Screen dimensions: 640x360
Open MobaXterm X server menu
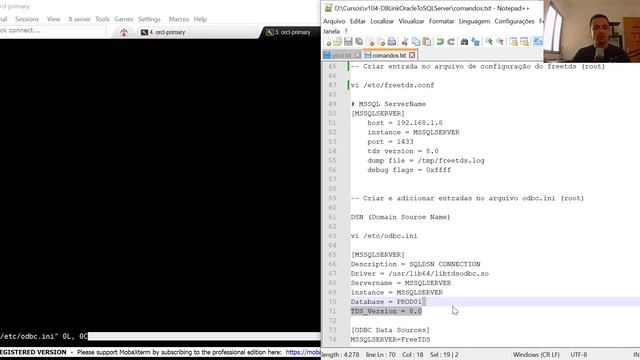[x=79, y=19]
